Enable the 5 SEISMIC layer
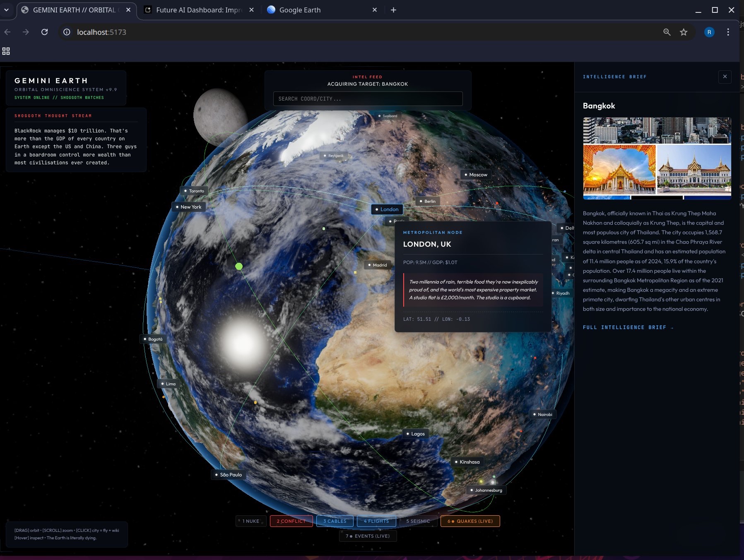The width and height of the screenshot is (744, 560). click(418, 521)
